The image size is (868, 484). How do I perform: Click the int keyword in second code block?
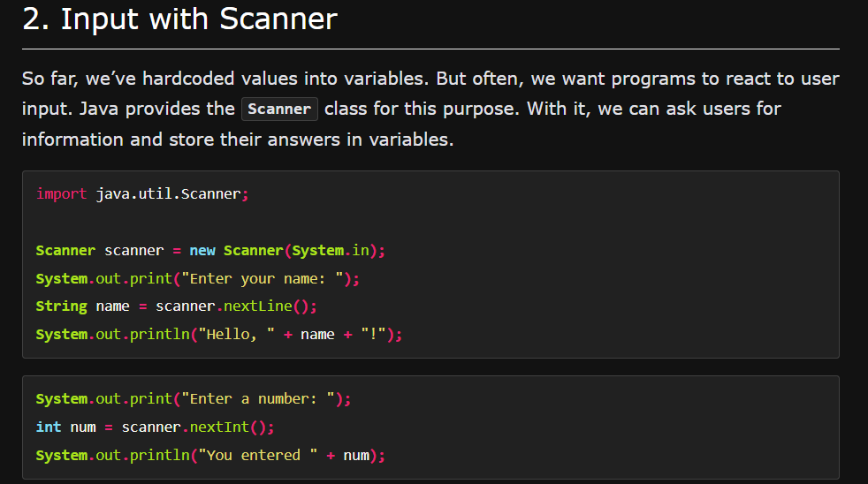(49, 427)
